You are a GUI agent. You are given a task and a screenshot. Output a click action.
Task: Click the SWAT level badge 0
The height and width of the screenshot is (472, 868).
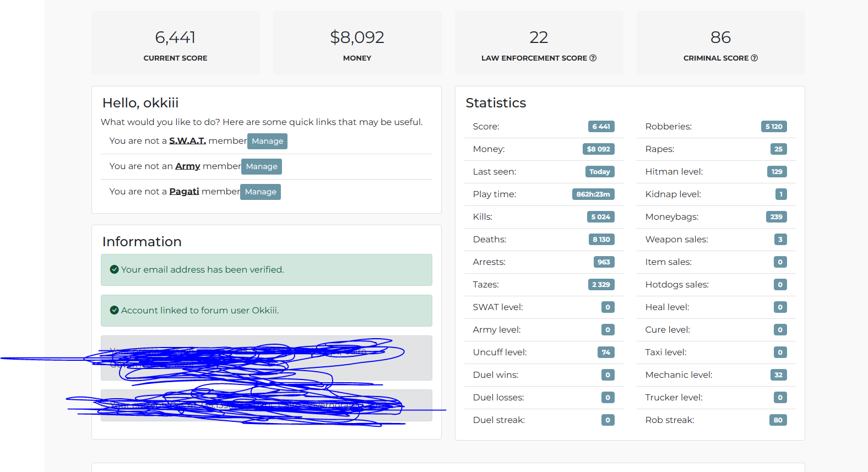608,307
